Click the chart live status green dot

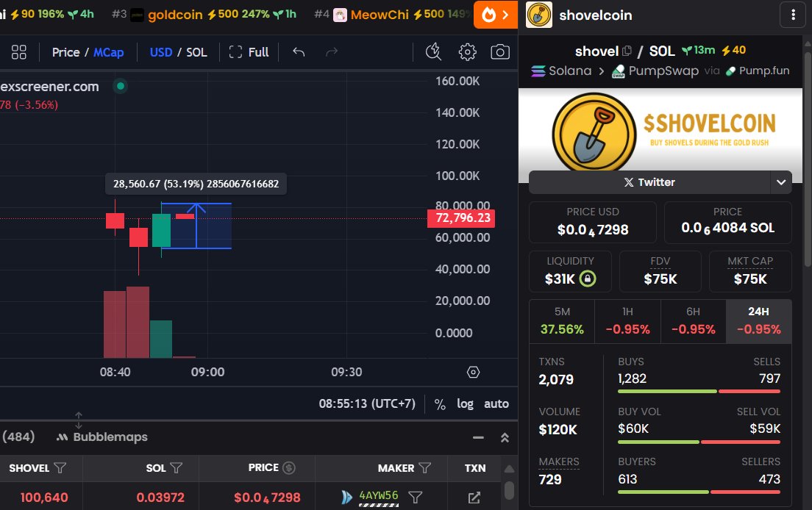pyautogui.click(x=120, y=86)
